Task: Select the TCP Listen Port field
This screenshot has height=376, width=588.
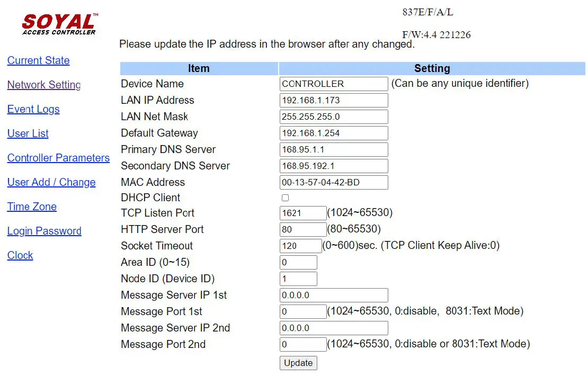Action: point(302,213)
